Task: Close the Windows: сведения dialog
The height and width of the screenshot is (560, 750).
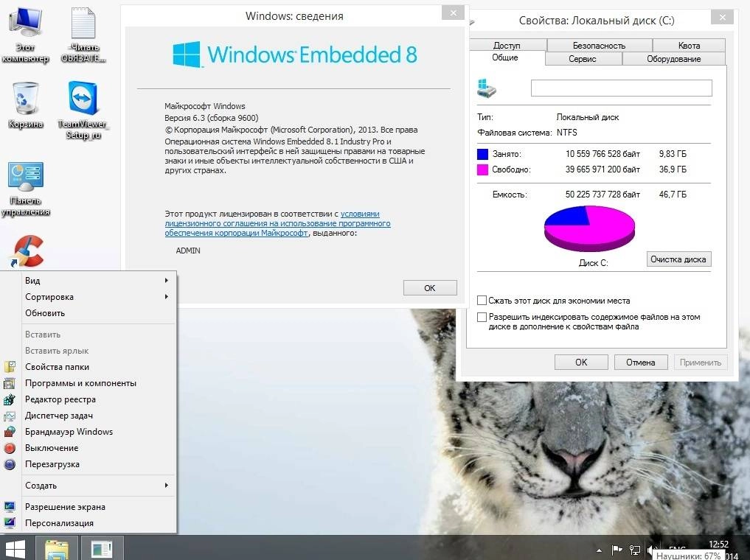Action: (453, 13)
